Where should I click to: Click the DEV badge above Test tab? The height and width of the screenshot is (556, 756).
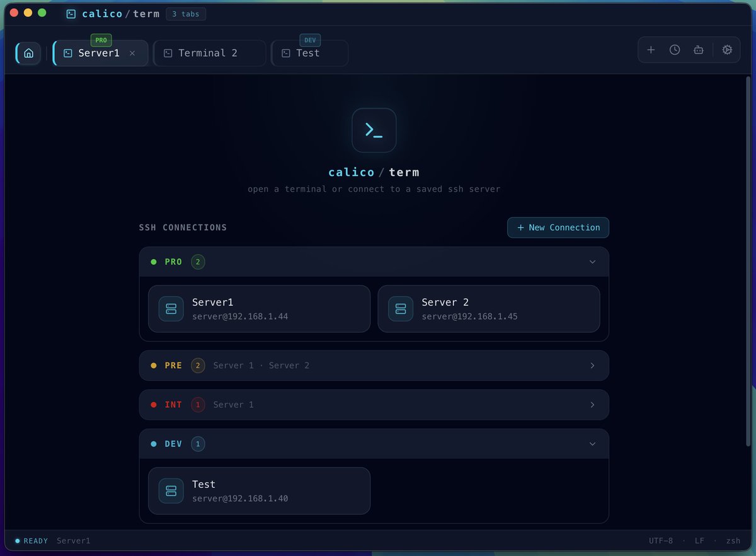310,40
